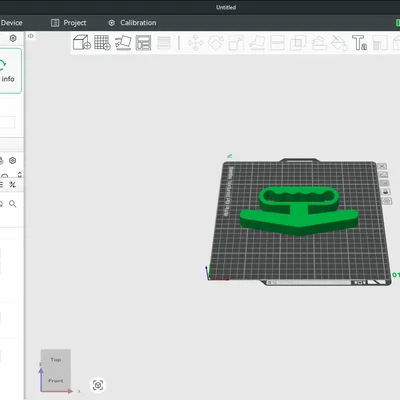The width and height of the screenshot is (400, 400).
Task: Click the compare presets icon in sidebar
Action: coord(13,184)
